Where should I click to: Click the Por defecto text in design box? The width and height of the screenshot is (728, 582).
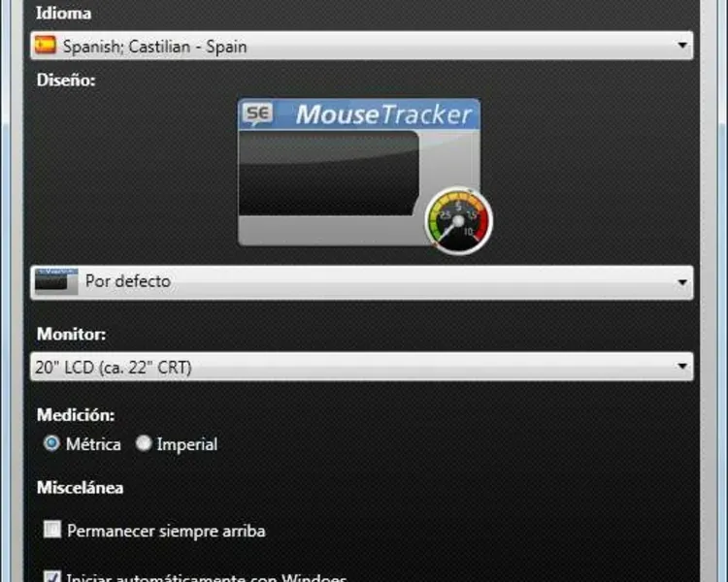(128, 281)
